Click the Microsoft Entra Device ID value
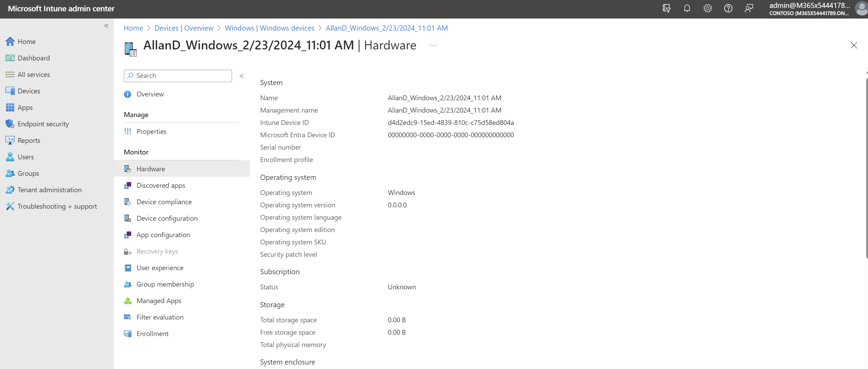 tap(451, 135)
